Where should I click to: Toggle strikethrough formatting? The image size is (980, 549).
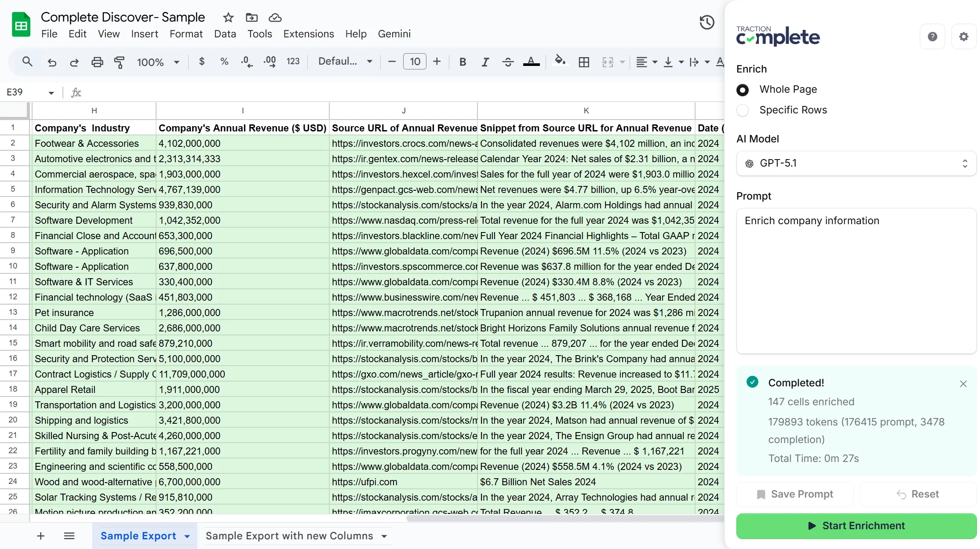508,62
